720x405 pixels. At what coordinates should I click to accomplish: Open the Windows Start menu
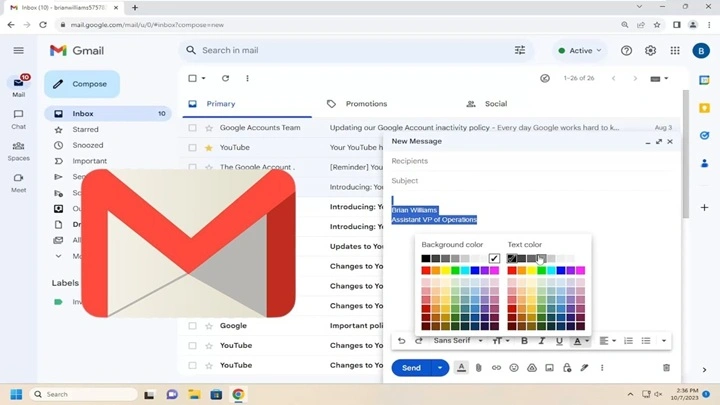click(x=16, y=394)
